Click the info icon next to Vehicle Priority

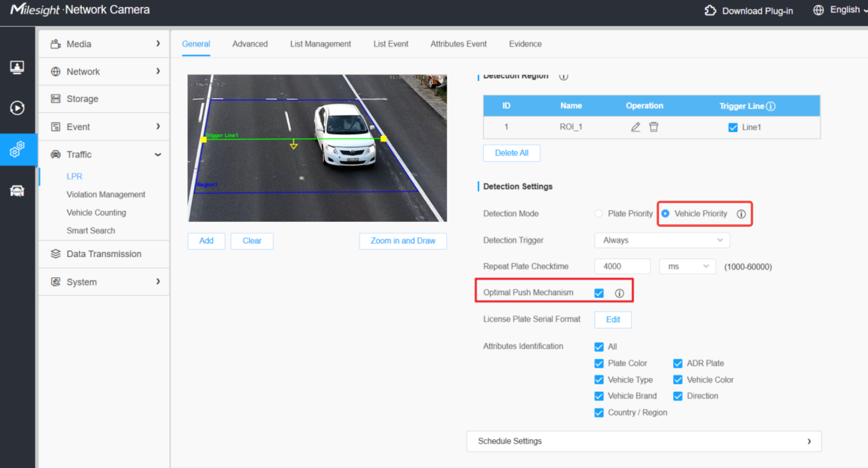pos(741,214)
